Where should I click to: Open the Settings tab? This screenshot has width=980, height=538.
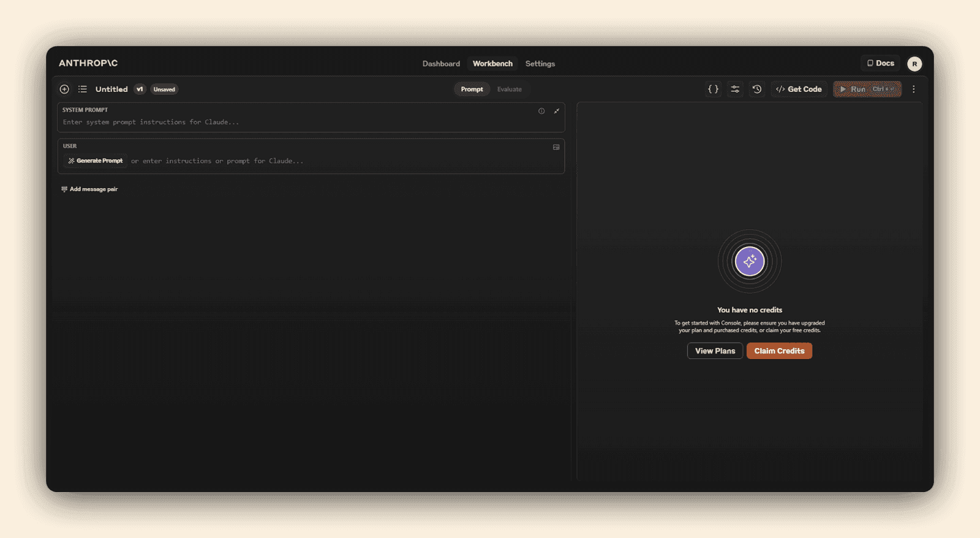(540, 64)
